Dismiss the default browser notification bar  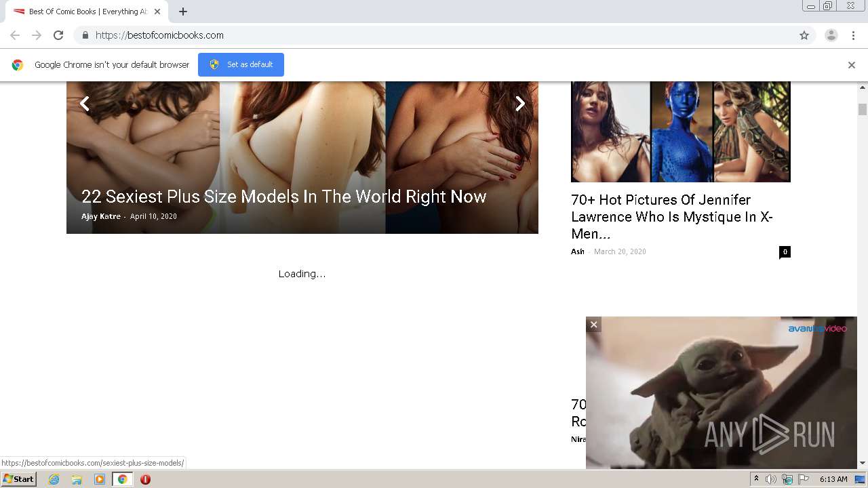pos(852,65)
